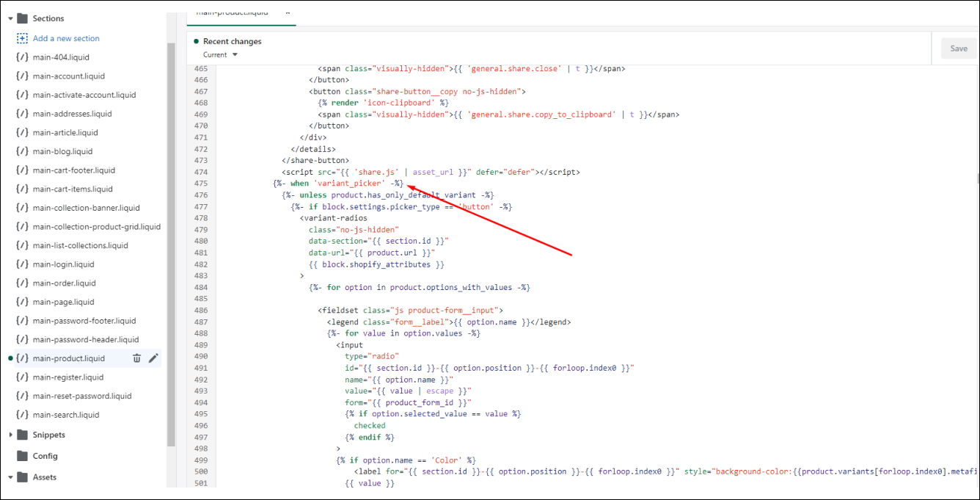Click the main-collection-banner.liquid file icon
Image resolution: width=980 pixels, height=500 pixels.
22,208
